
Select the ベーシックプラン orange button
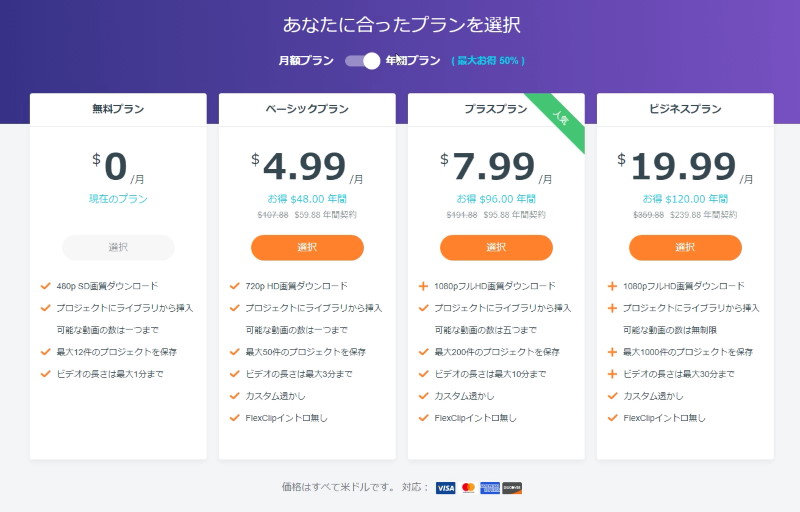(x=307, y=247)
